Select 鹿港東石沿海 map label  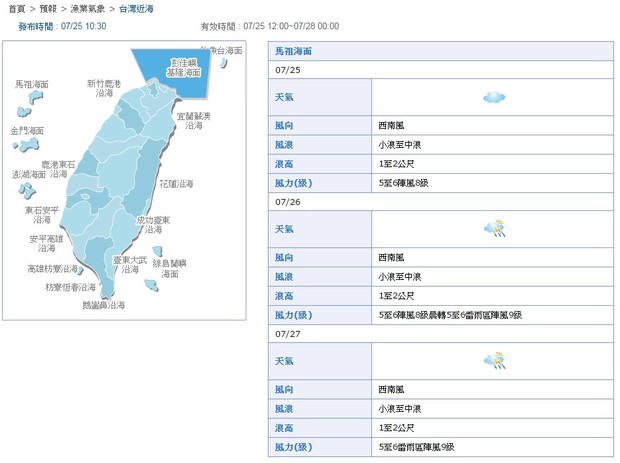pyautogui.click(x=58, y=169)
